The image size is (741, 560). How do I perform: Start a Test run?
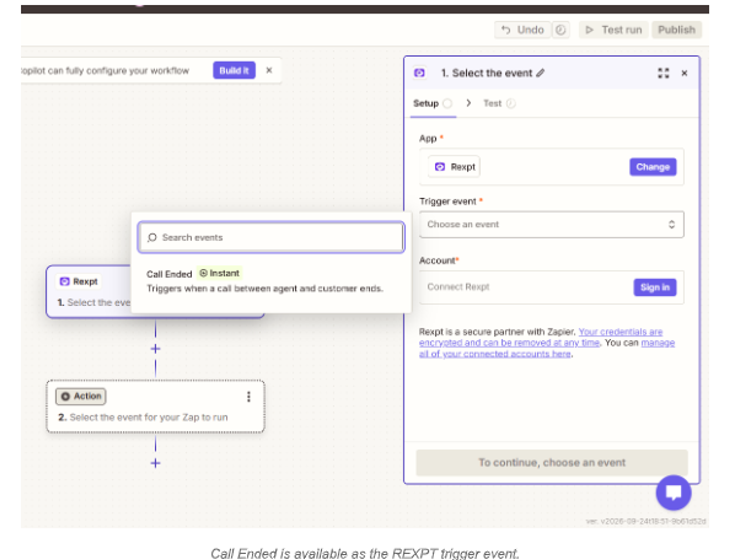[614, 30]
